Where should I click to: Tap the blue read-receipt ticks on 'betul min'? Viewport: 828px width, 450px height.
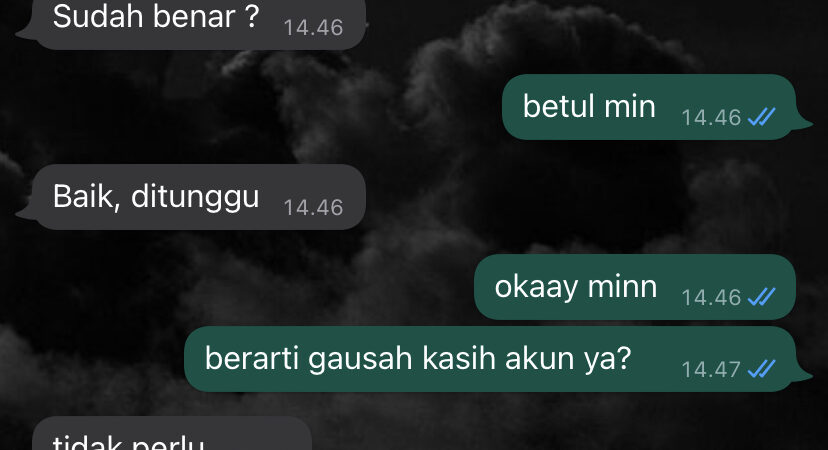pyautogui.click(x=761, y=117)
